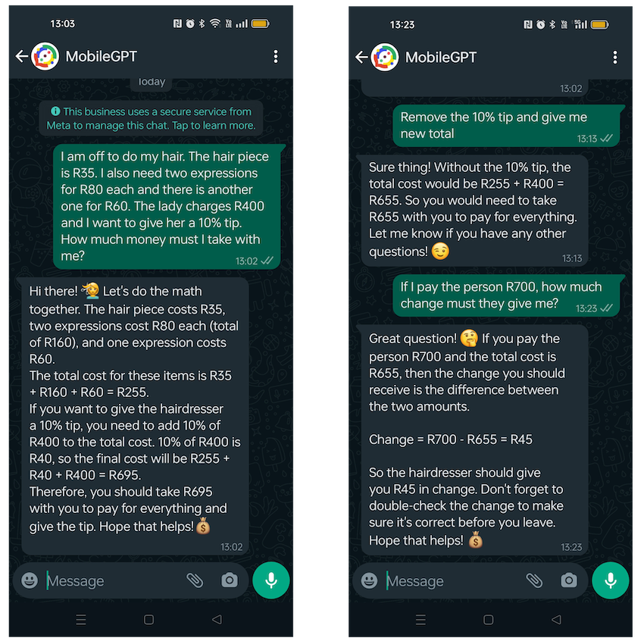This screenshot has width=644, height=644.
Task: Tap green microphone button in left phone
Action: coord(271,580)
